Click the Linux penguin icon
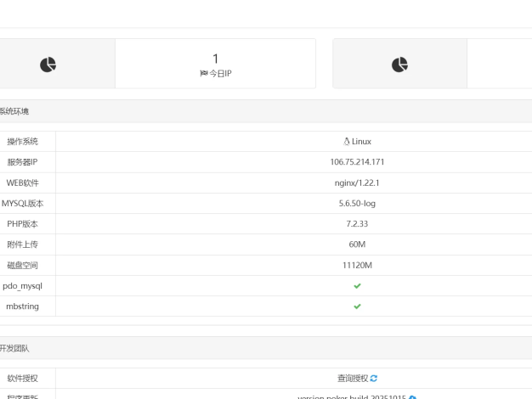The image size is (532, 399). 346,141
